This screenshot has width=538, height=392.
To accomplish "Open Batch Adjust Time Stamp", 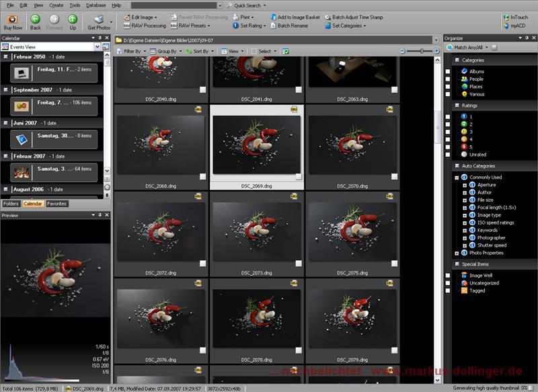I will 353,17.
